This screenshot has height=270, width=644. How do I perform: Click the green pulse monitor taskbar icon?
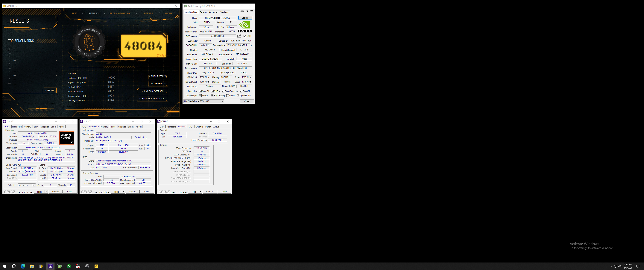[x=69, y=266]
